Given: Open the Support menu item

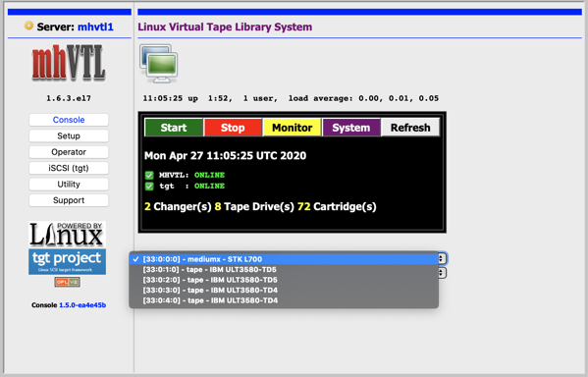Looking at the screenshot, I should point(69,200).
